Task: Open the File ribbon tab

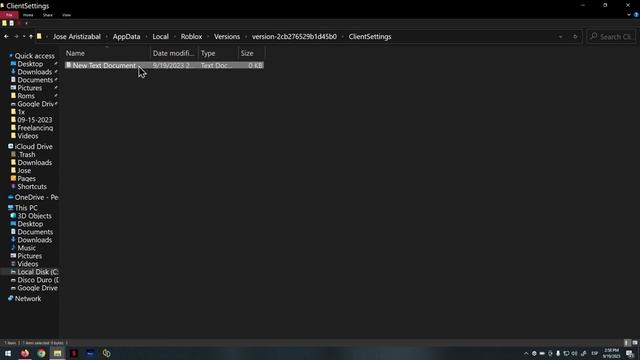Action: pos(9,15)
